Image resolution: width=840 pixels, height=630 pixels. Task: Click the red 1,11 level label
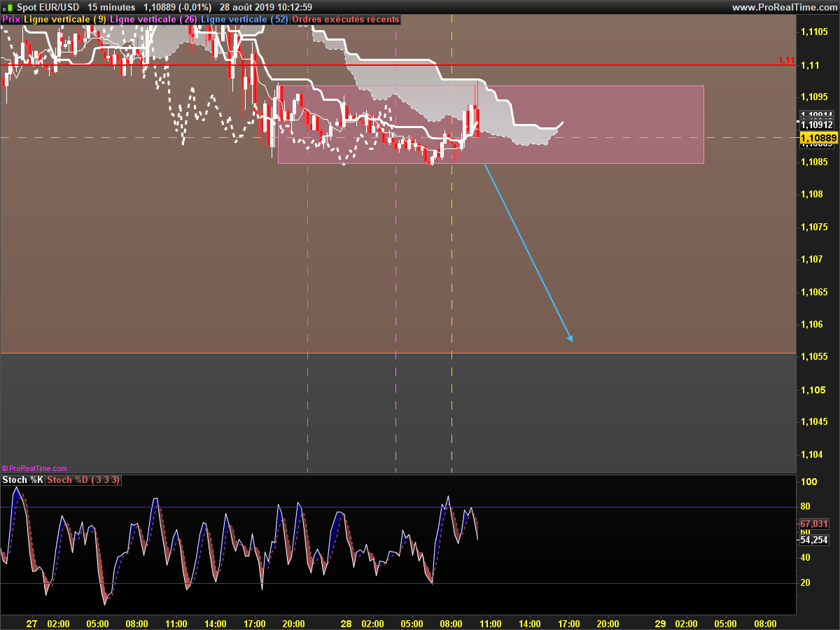point(787,61)
